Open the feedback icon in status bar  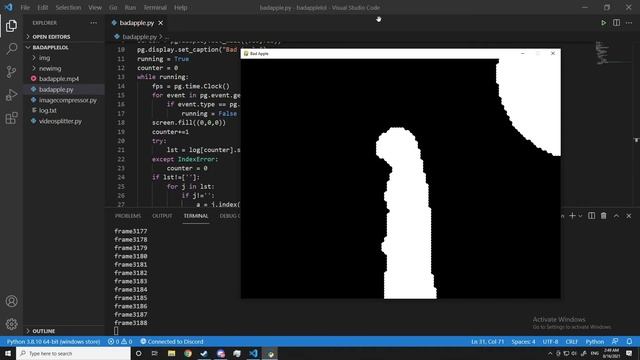coord(615,341)
